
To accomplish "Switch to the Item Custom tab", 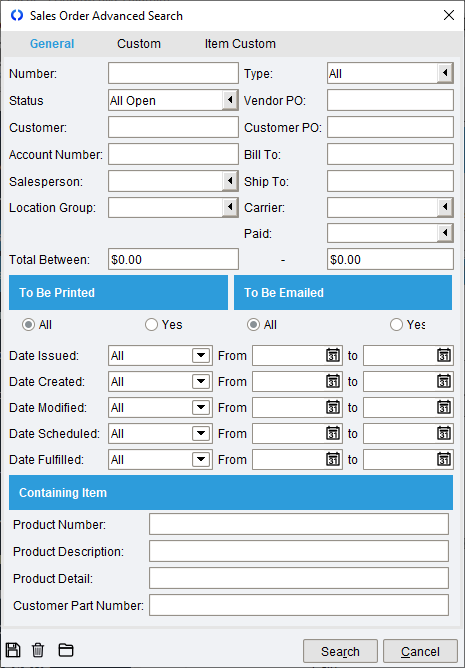I will [240, 43].
